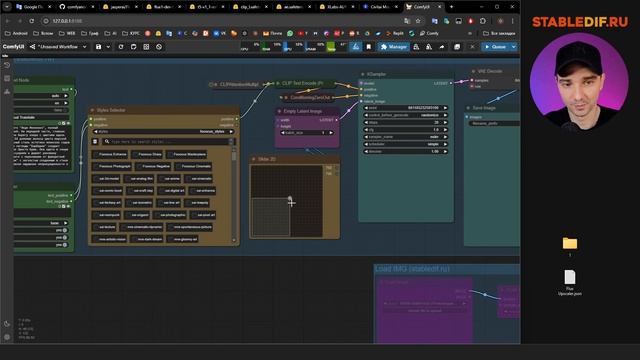
Task: Switch to the GitHub comfyanonymous tab
Action: point(77,7)
